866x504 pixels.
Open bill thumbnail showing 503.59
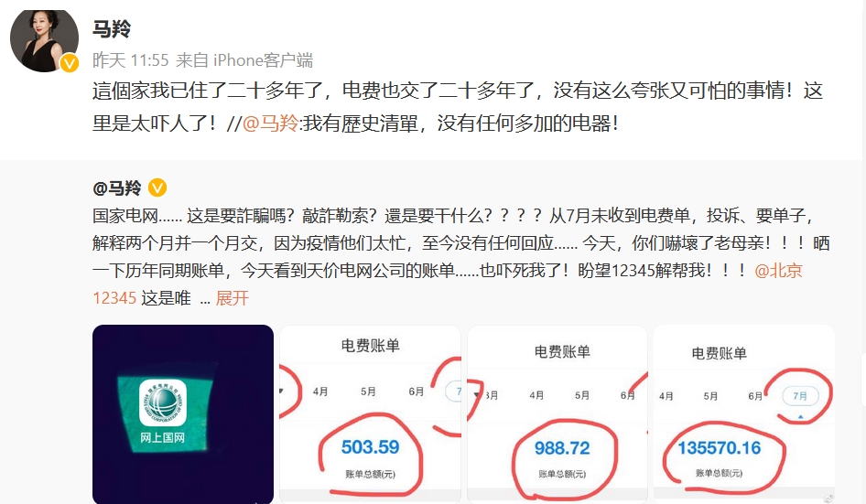coord(370,414)
